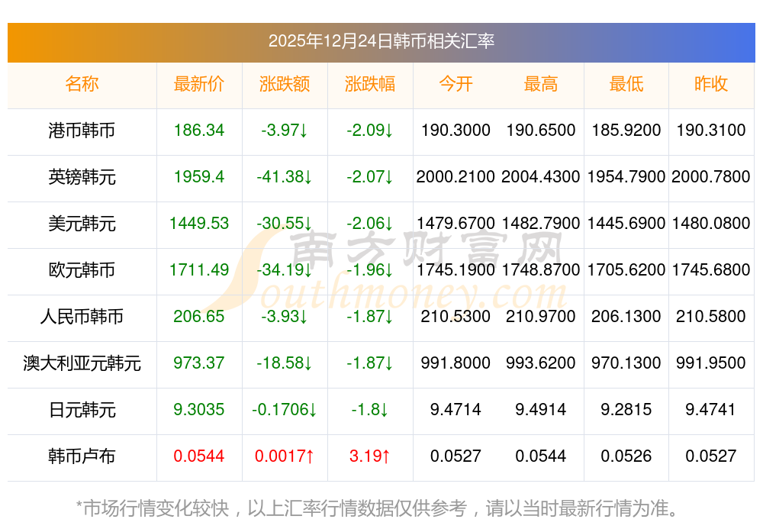Click high value 1482.7900

point(541,224)
